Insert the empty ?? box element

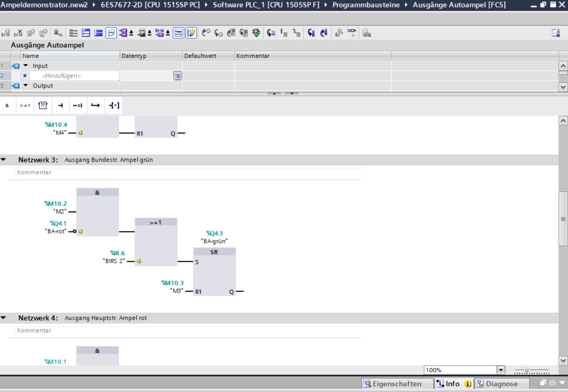43,105
